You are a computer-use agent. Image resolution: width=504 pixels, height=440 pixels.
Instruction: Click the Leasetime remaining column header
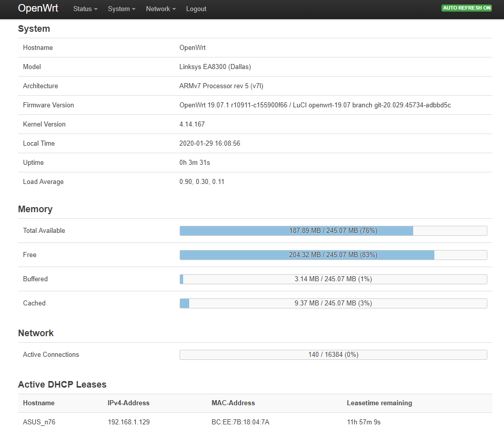click(379, 403)
